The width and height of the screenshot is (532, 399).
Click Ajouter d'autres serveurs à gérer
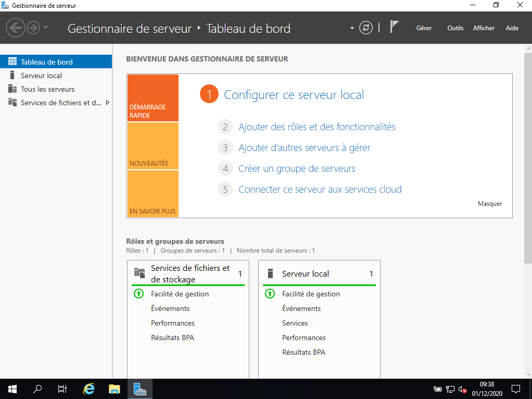pos(305,148)
